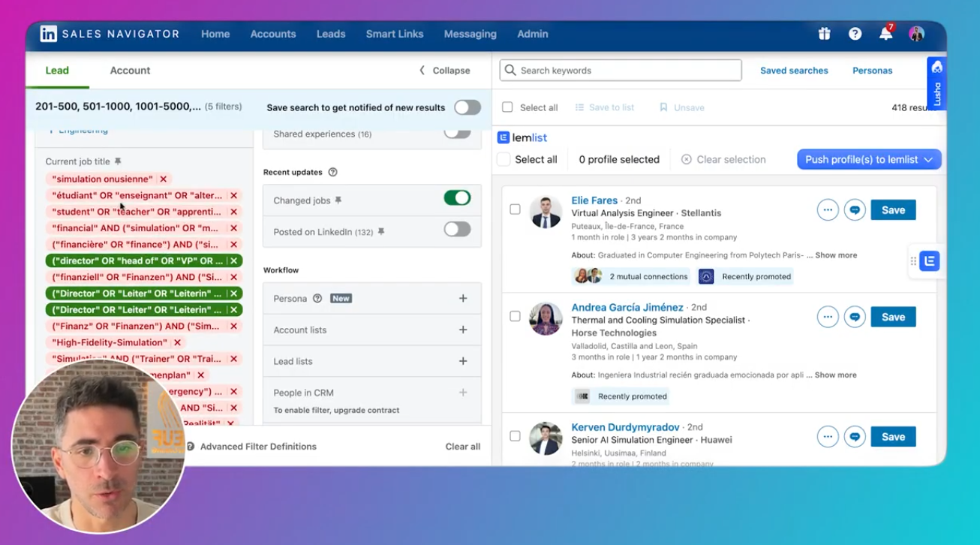Select Elie Fares result checkbox
Viewport: 980px width, 545px height.
[515, 209]
